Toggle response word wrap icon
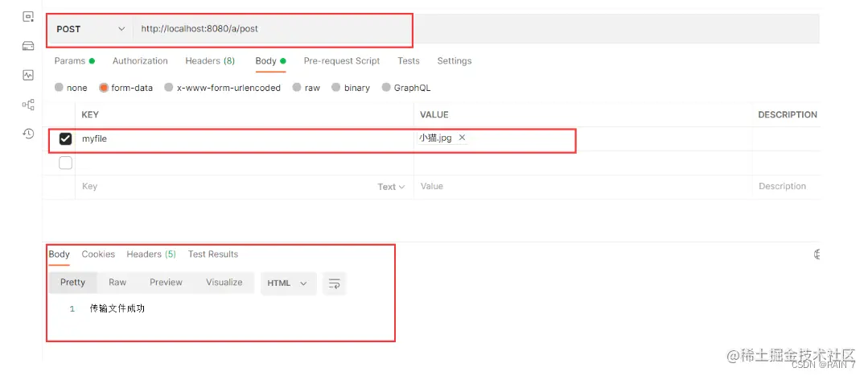Viewport: 868px width, 376px height. tap(335, 283)
